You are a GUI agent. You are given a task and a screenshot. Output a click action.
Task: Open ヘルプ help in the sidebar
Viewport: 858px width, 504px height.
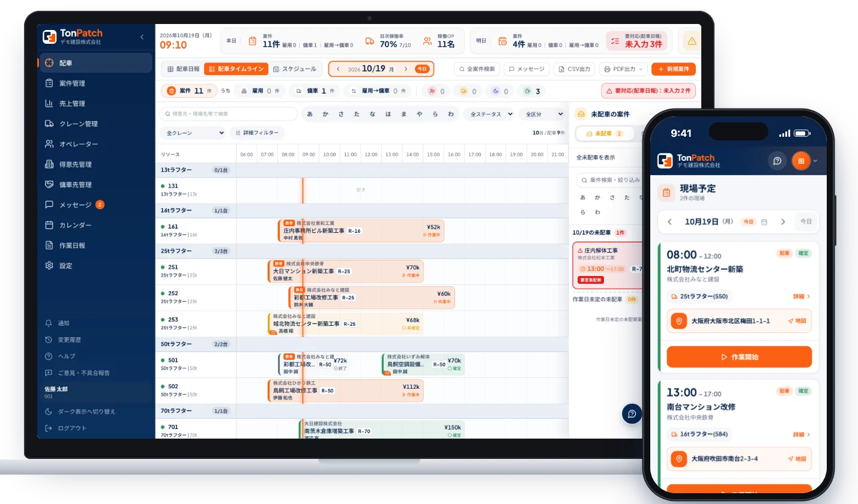(96, 356)
